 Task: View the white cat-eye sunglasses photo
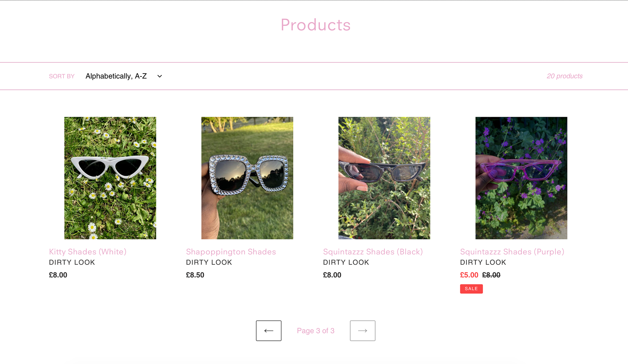(110, 178)
